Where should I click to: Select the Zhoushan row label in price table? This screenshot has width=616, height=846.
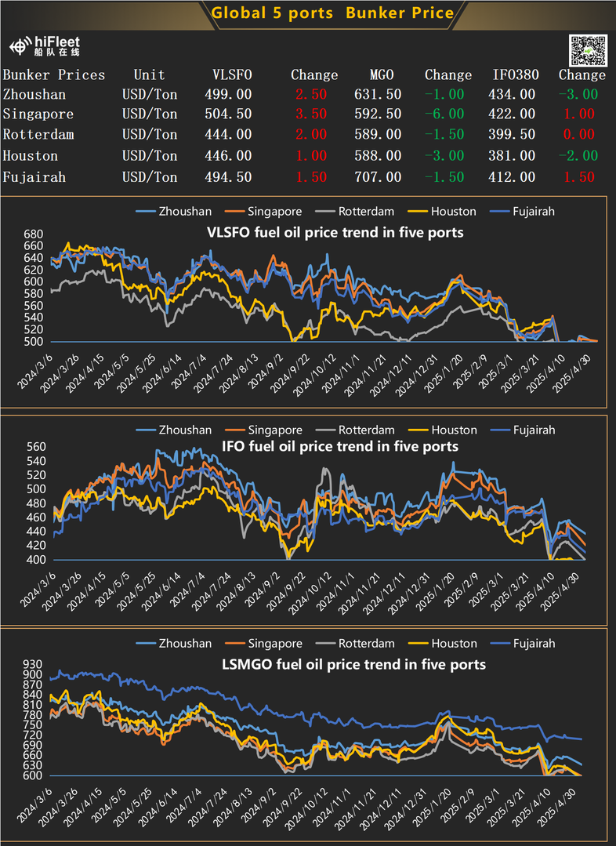click(34, 94)
